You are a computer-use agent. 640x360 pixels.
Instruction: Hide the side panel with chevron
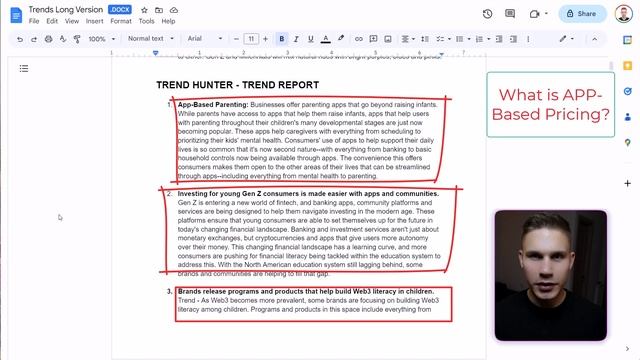[x=627, y=349]
